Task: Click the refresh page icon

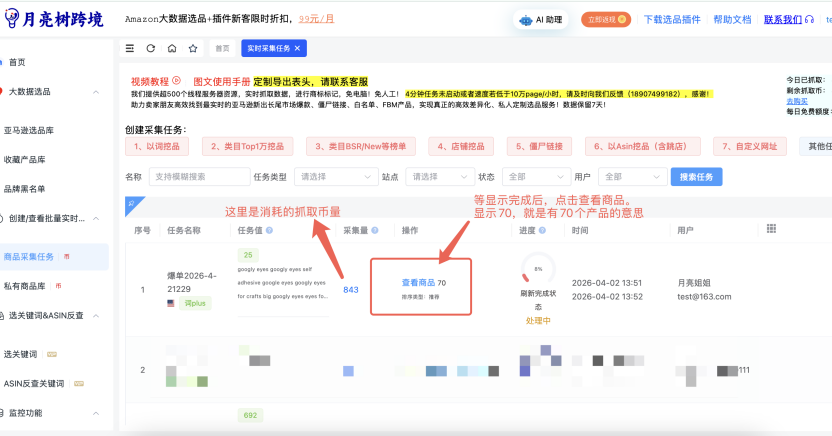Action: coord(151,48)
